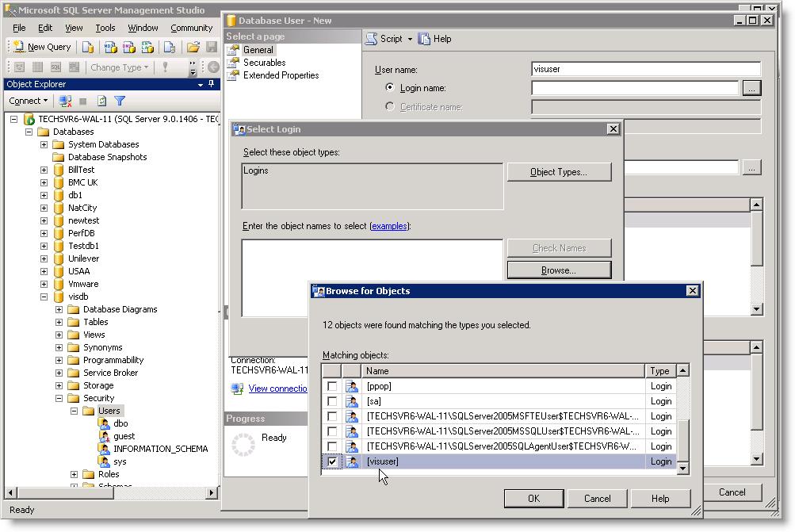795x532 pixels.
Task: Click the Filter funnel icon in Object Explorer
Action: (120, 101)
